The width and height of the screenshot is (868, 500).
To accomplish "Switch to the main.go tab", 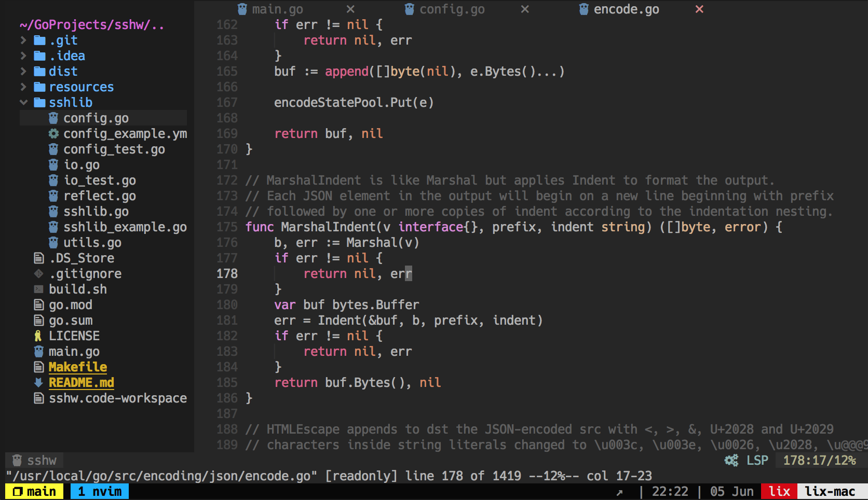I will click(277, 9).
